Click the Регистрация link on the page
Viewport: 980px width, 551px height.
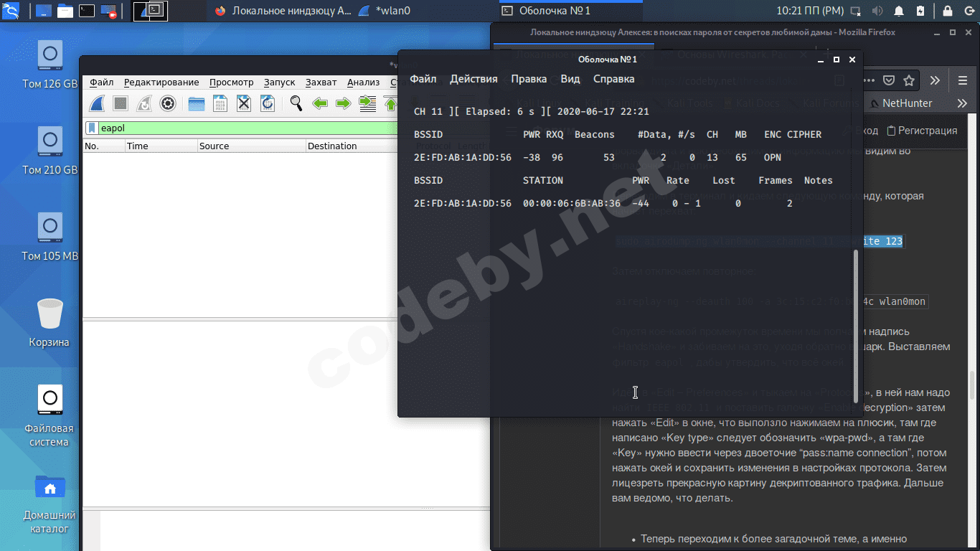pyautogui.click(x=922, y=131)
